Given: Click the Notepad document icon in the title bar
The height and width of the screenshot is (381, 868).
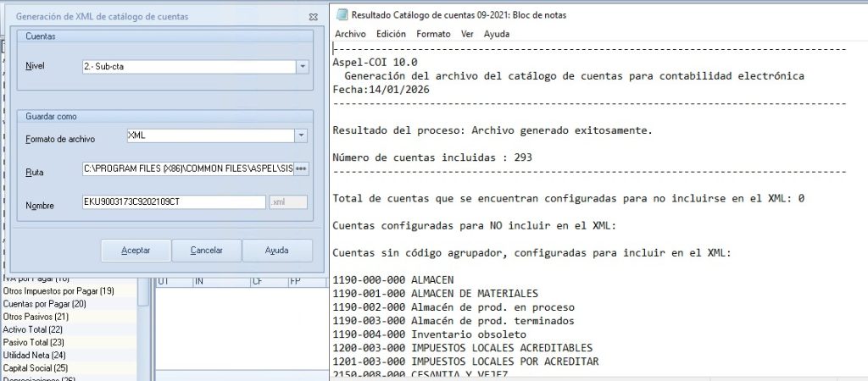Looking at the screenshot, I should pos(342,15).
